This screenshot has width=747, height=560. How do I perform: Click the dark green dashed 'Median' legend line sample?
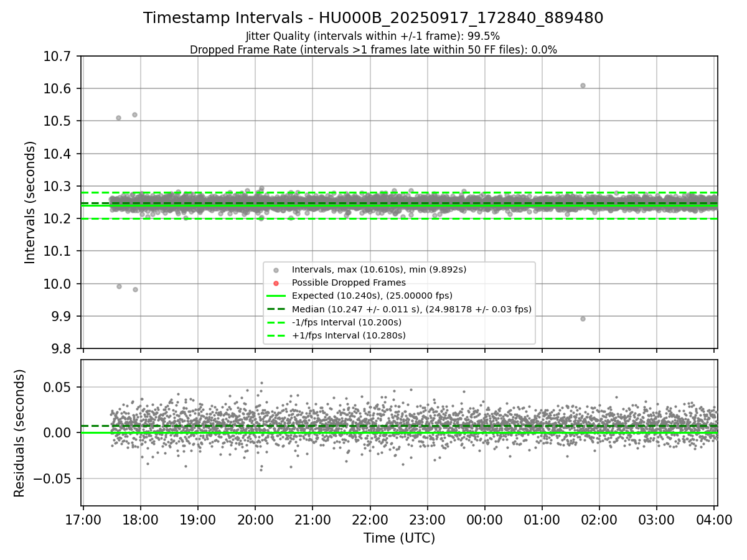click(x=276, y=309)
